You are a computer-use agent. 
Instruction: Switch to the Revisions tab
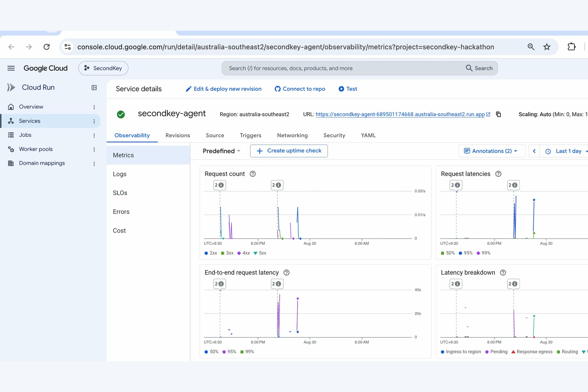coord(178,135)
